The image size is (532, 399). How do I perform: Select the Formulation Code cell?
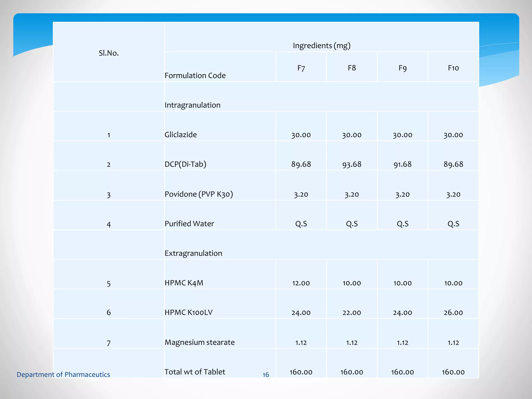pos(195,76)
